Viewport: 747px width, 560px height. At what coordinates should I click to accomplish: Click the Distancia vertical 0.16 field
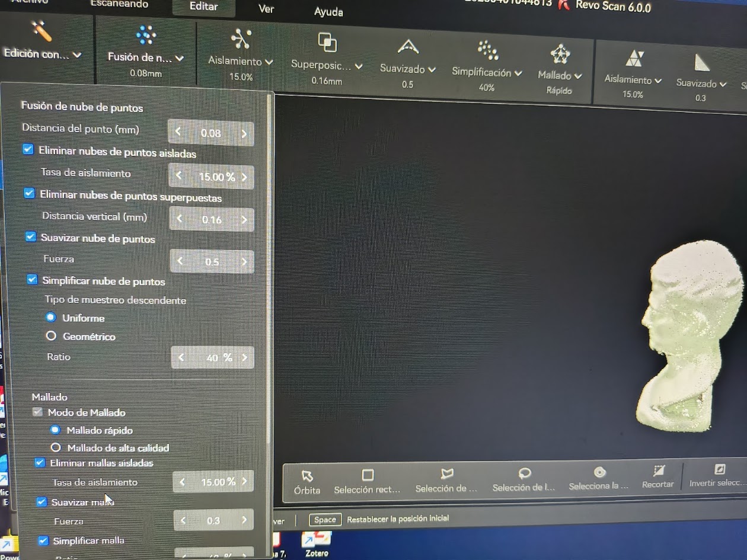pos(212,219)
